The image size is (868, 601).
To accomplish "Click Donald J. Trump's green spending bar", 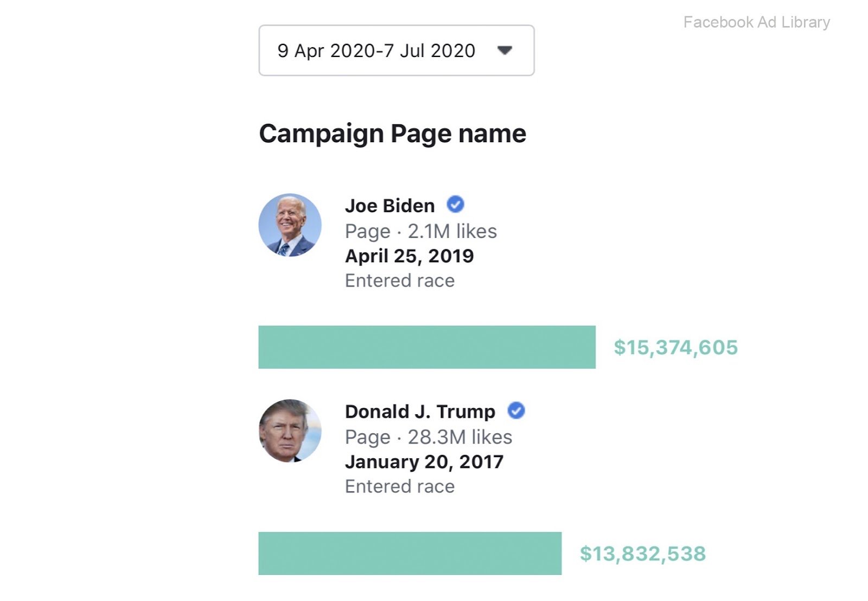I will (410, 553).
